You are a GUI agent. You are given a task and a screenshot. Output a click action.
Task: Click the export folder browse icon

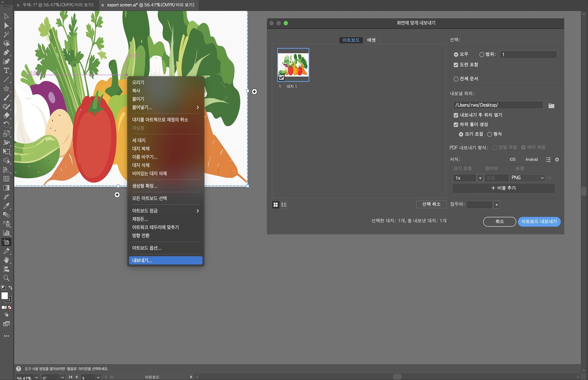551,106
